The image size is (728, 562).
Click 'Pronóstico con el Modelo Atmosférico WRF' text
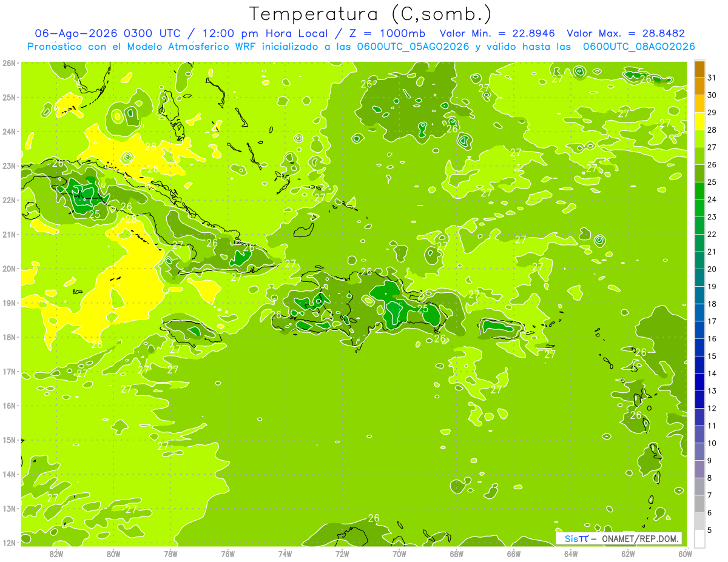tap(142, 47)
